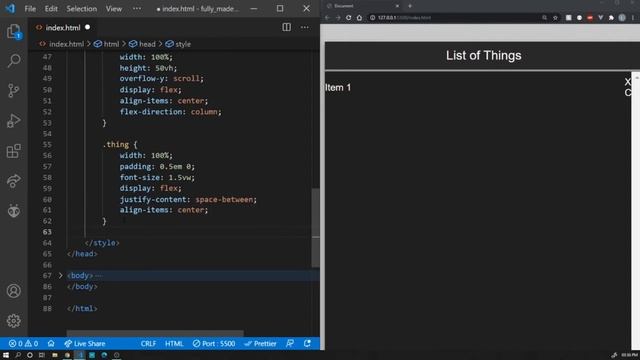Open the Windows Start button
640x360 pixels.
click(x=6, y=355)
